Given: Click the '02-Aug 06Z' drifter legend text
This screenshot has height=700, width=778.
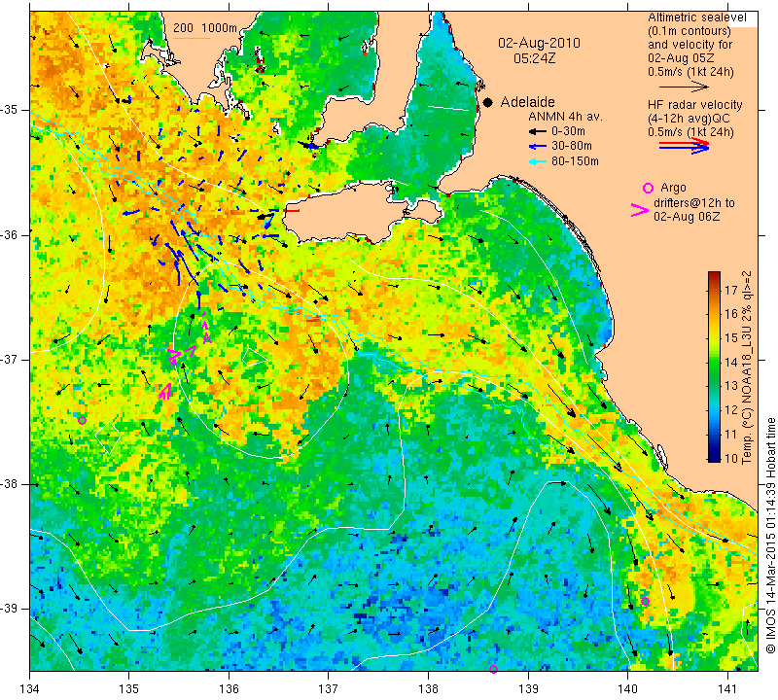Looking at the screenshot, I should pos(687,216).
